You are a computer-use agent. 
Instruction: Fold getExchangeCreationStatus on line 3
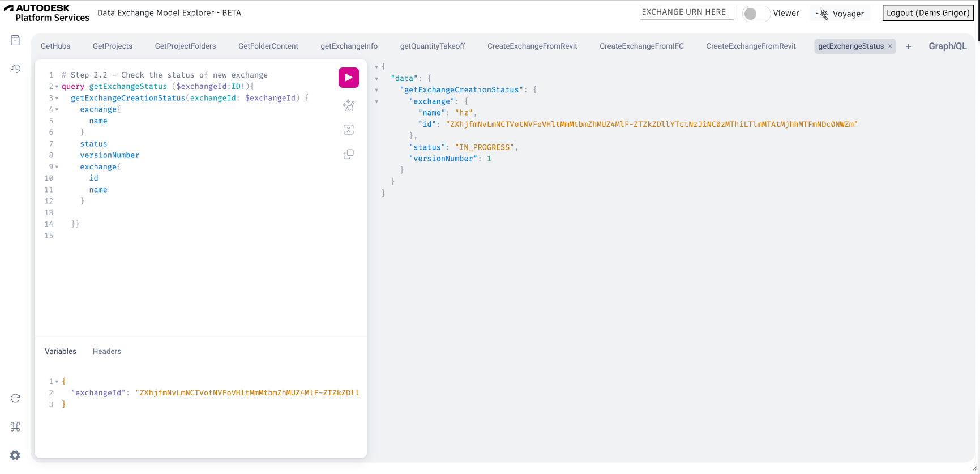[57, 98]
